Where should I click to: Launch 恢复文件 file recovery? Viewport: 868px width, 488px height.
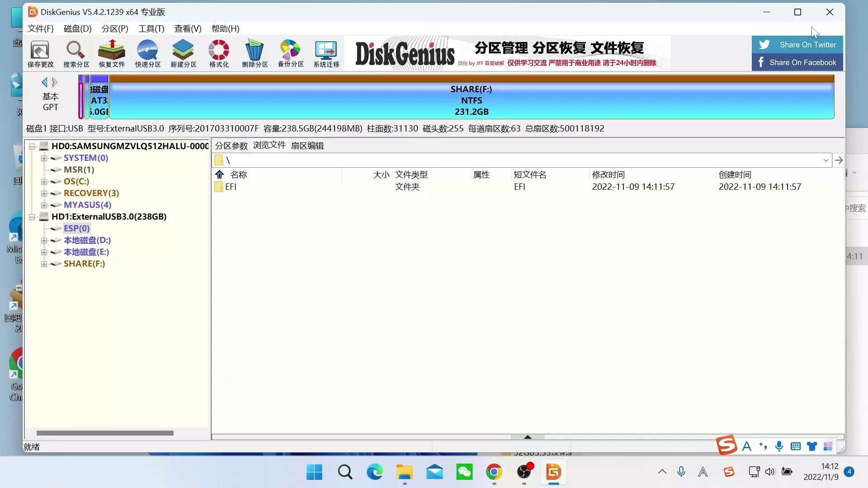111,53
